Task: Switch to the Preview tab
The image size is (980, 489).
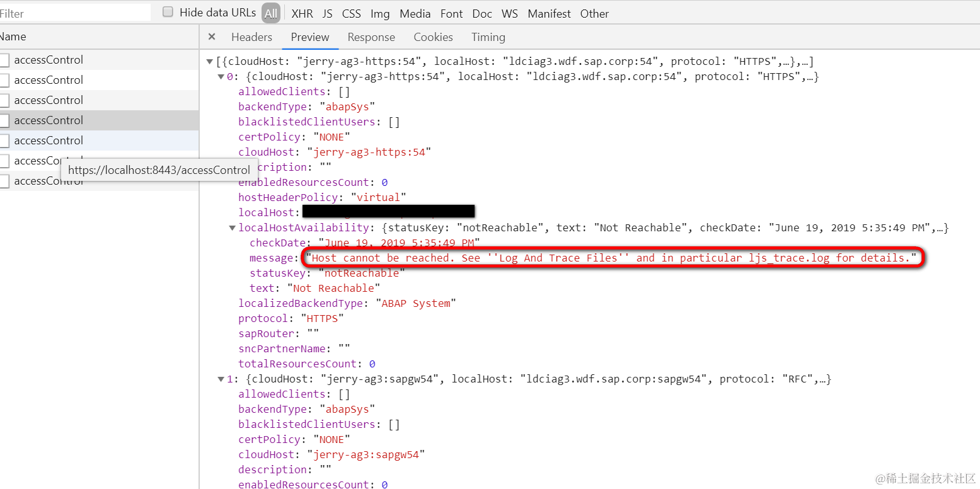Action: pyautogui.click(x=310, y=37)
